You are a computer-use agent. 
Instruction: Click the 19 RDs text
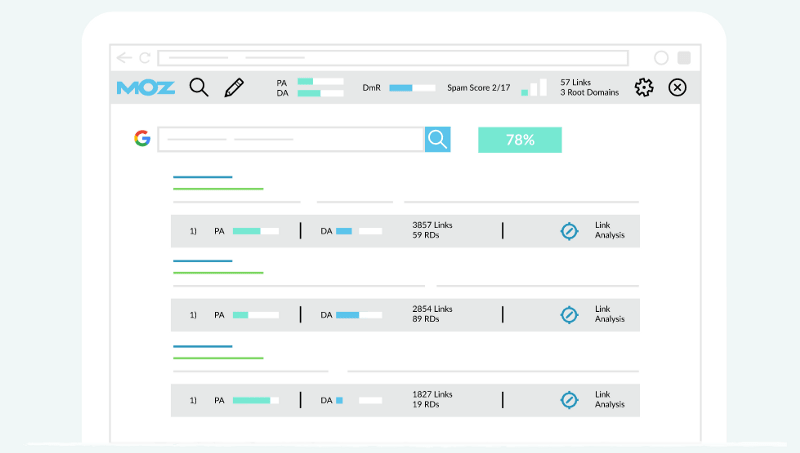click(426, 404)
